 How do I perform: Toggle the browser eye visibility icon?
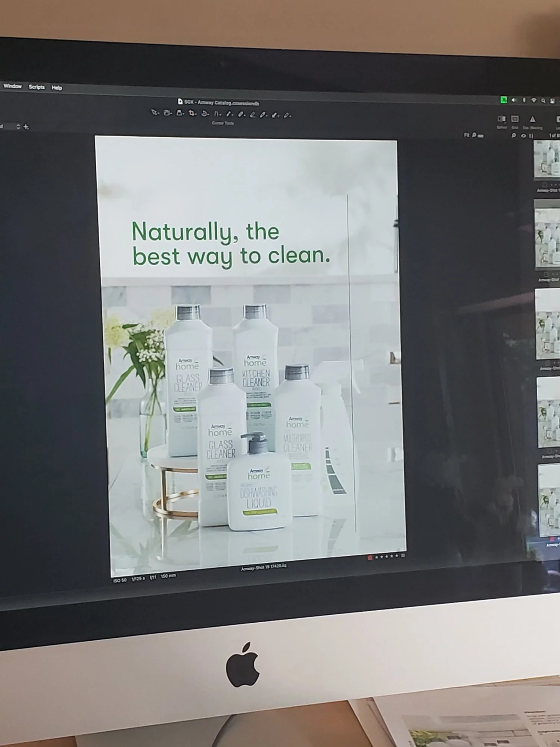[523, 136]
